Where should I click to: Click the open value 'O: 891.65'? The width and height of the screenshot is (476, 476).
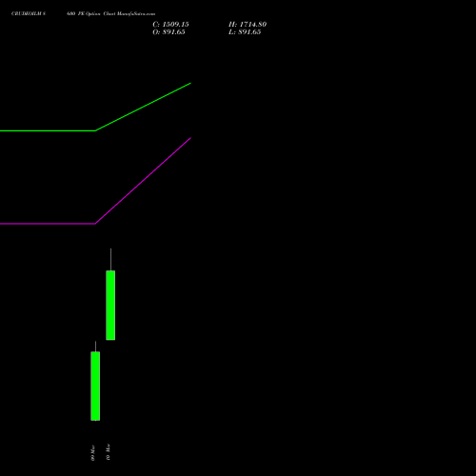tap(169, 32)
